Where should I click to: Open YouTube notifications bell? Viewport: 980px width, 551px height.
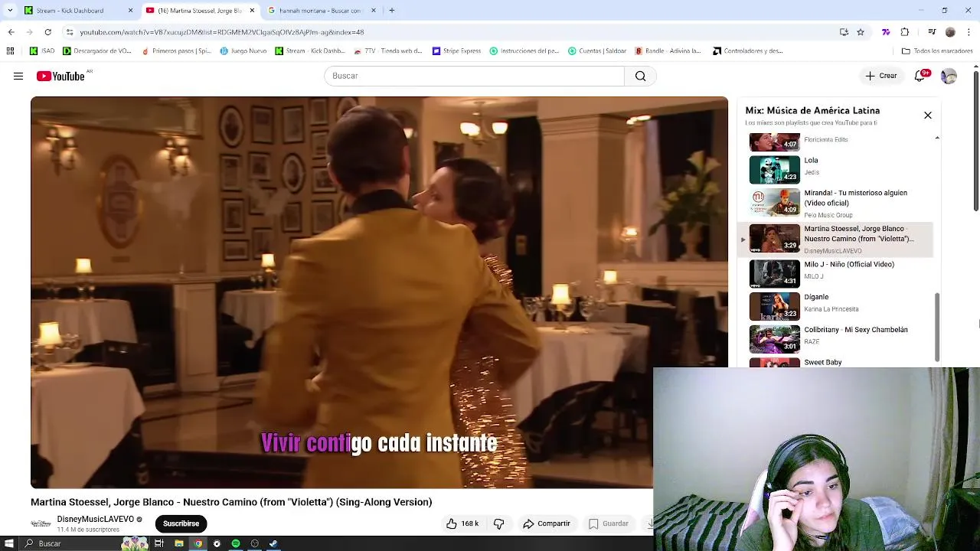[920, 76]
